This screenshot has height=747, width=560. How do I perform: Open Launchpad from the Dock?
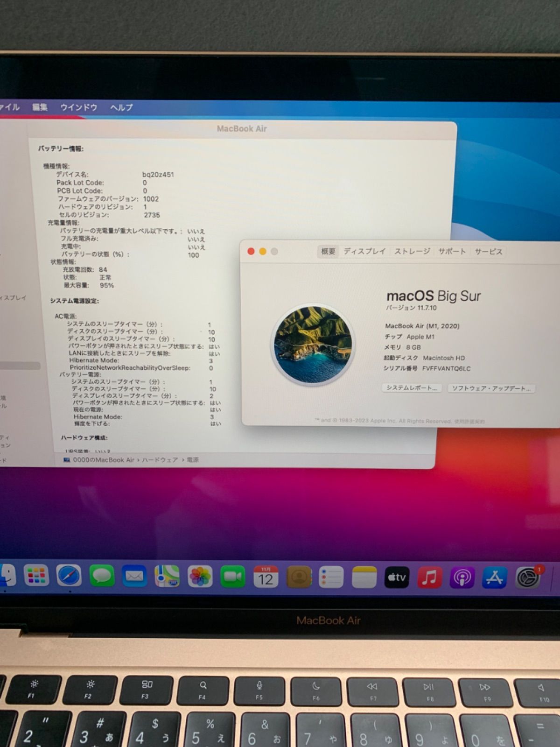[36, 576]
